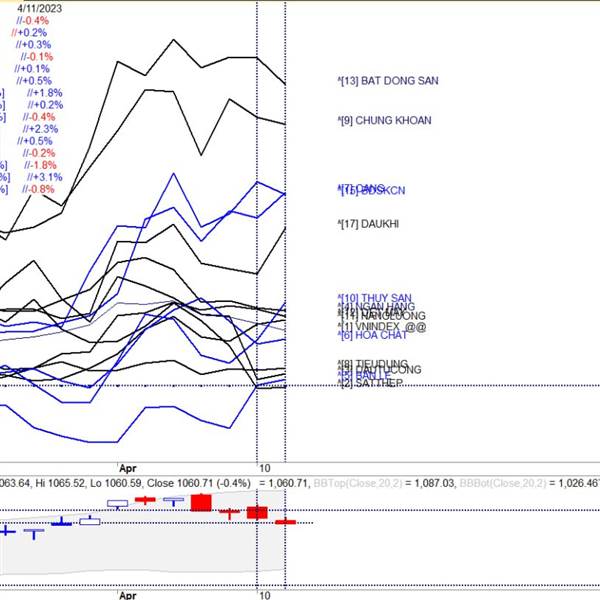The image size is (600, 600).
Task: Click the largest red candlestick in the price pane
Action: point(201,503)
